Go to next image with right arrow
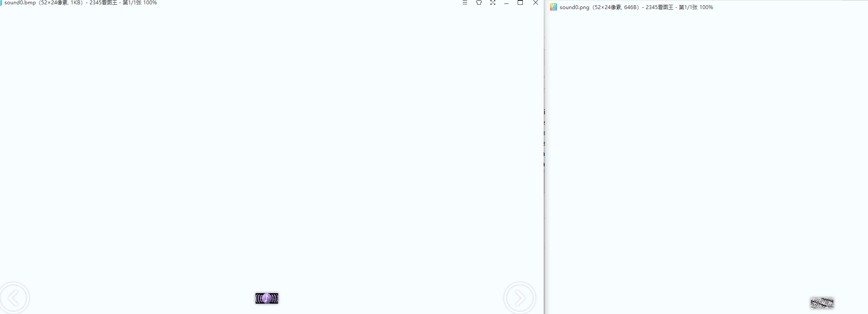The image size is (868, 314). 519,298
